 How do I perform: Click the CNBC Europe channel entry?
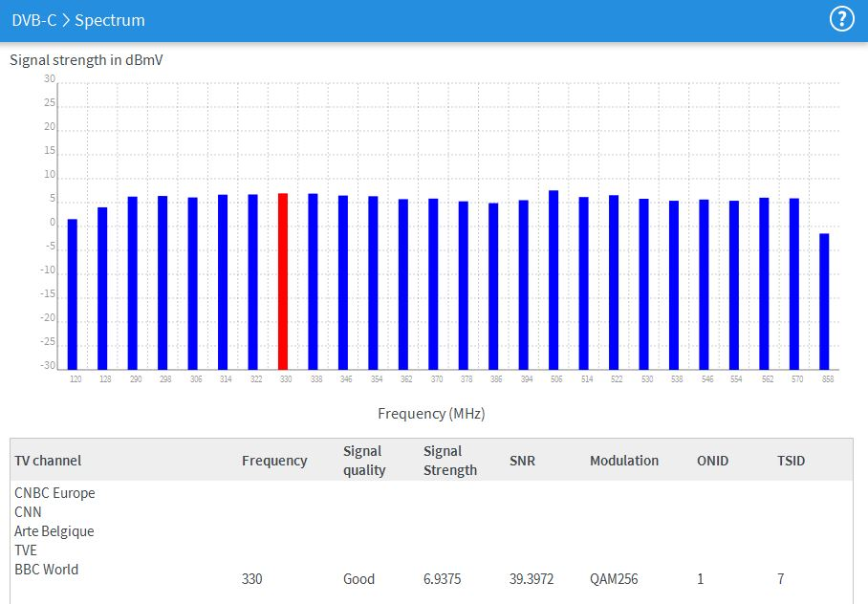(x=54, y=493)
